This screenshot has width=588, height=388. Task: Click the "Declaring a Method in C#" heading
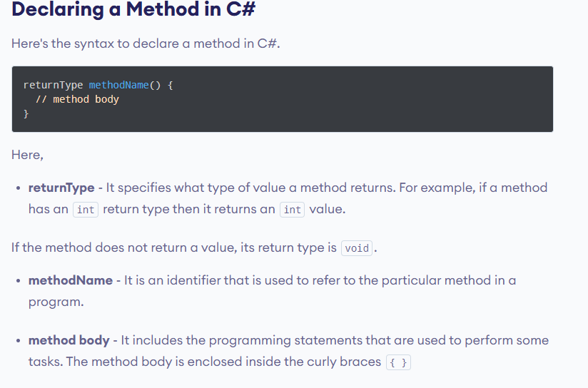133,11
